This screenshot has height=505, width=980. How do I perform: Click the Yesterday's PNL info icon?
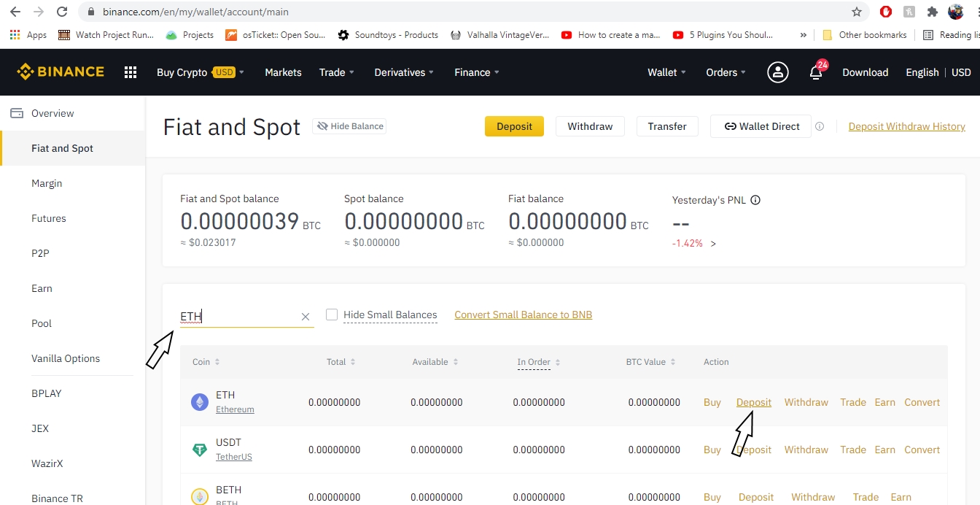[x=755, y=200]
